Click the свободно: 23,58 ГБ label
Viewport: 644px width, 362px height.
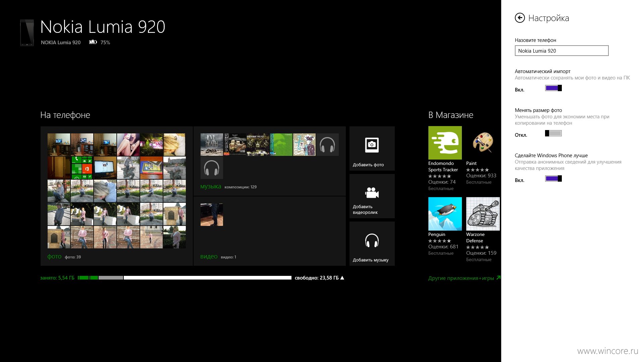[x=317, y=278]
